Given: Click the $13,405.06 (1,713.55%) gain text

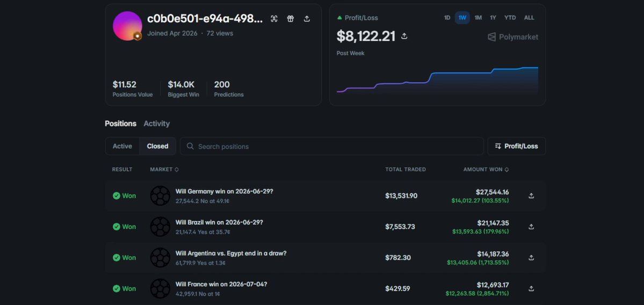Looking at the screenshot, I should [x=478, y=262].
